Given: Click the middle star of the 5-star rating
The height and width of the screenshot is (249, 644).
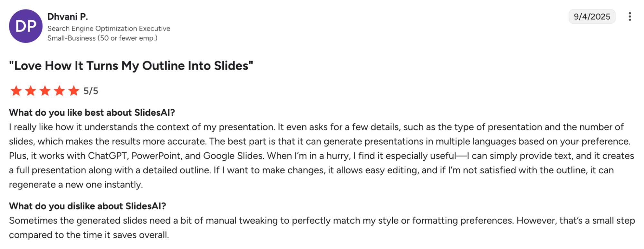Looking at the screenshot, I should point(46,91).
